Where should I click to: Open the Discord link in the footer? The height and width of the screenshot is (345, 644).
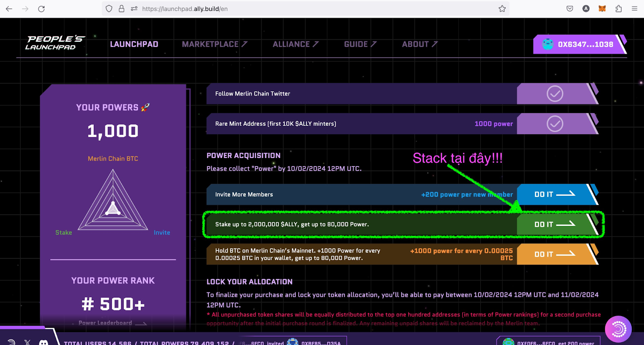click(43, 342)
